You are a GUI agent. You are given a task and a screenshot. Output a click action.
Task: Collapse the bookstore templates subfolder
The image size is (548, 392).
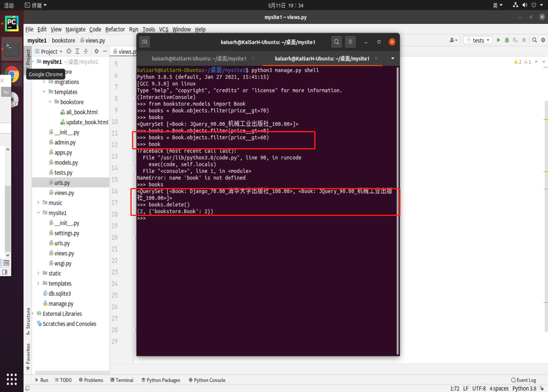point(50,102)
